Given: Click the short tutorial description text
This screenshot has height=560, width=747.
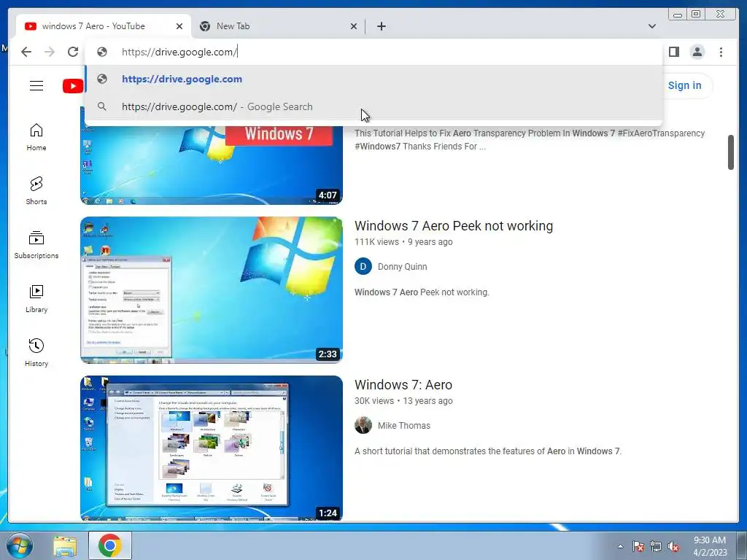Looking at the screenshot, I should pos(488,451).
